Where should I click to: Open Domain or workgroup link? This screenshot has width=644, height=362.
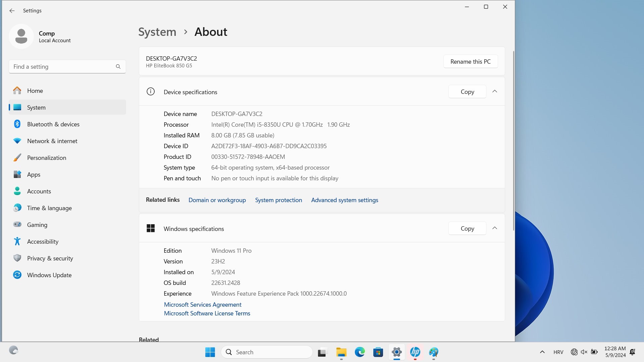pyautogui.click(x=217, y=200)
